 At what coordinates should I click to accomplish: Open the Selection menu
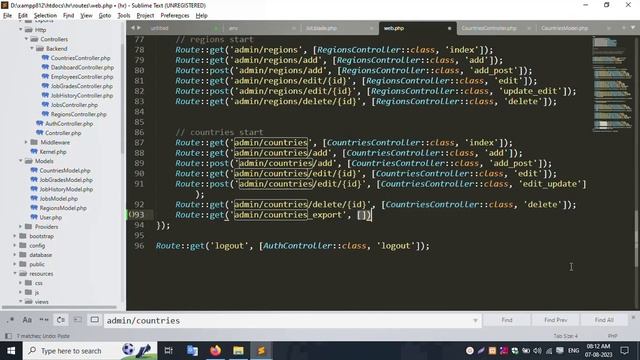[45, 16]
